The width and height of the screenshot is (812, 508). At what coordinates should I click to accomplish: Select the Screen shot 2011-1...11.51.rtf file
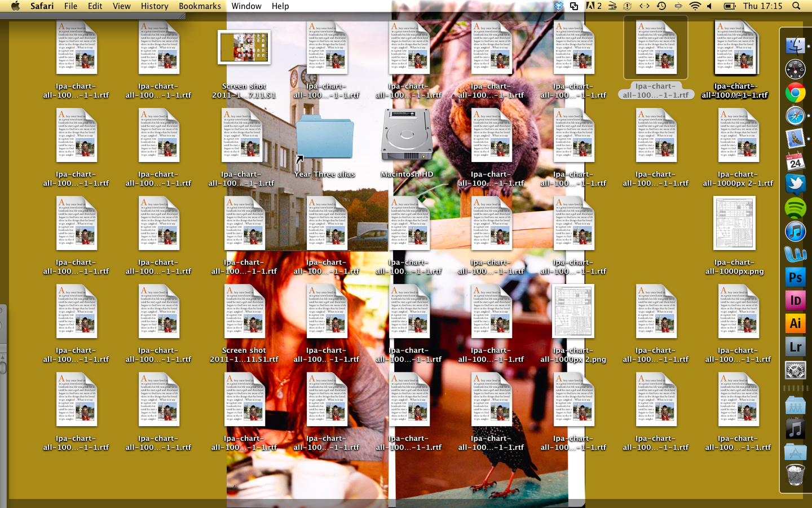click(x=244, y=310)
